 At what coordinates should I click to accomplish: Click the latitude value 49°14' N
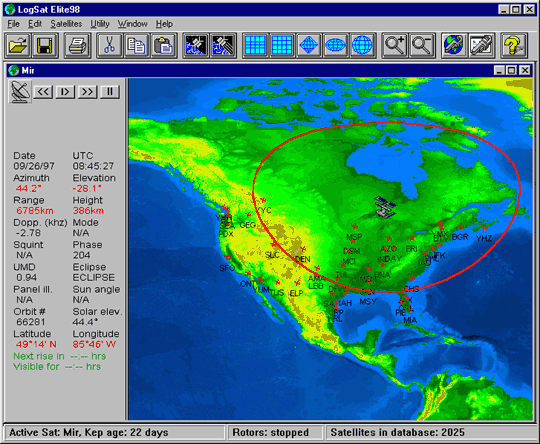tap(36, 344)
